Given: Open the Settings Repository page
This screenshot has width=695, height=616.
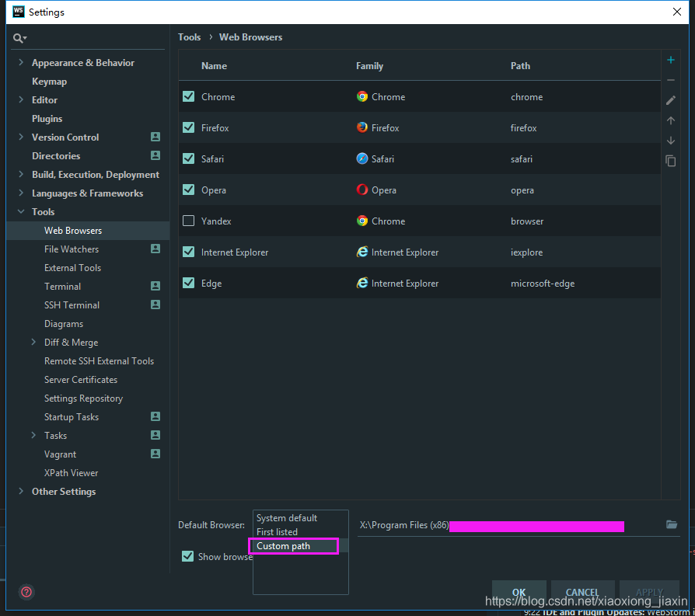Looking at the screenshot, I should (x=83, y=398).
